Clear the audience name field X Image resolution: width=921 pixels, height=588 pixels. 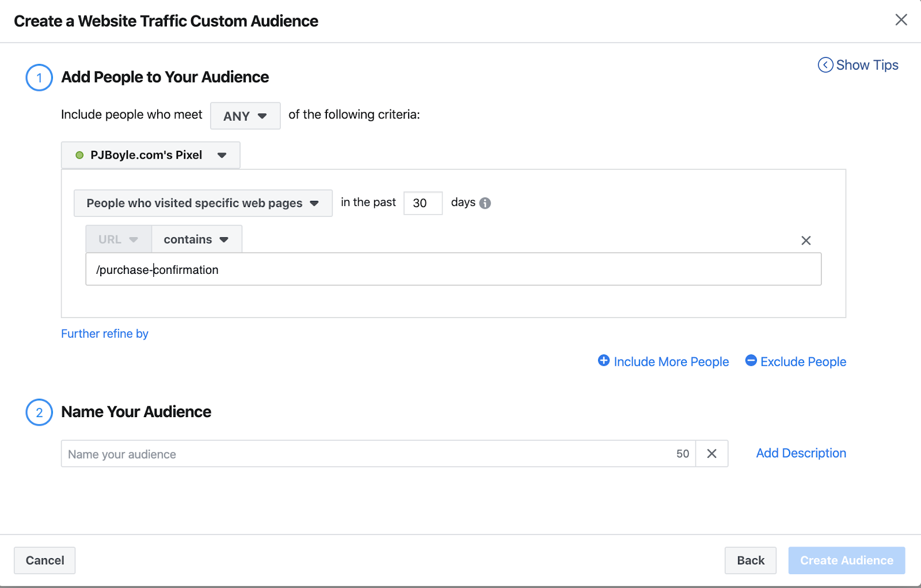click(x=711, y=453)
